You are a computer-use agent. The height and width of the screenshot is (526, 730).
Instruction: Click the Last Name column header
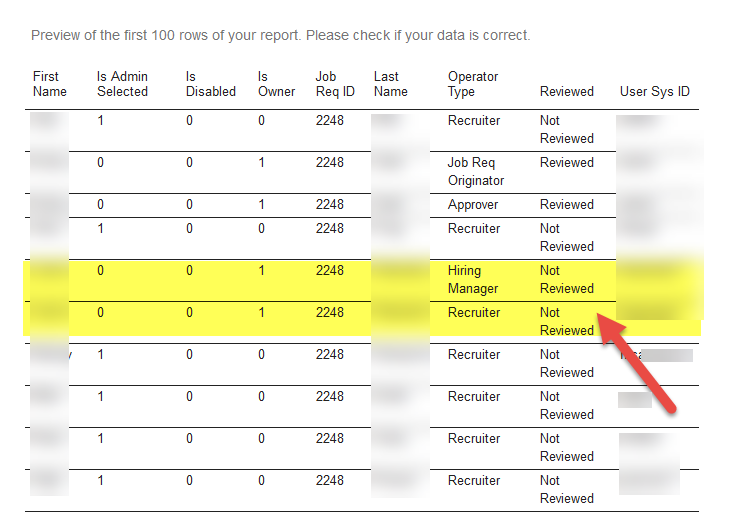click(391, 84)
